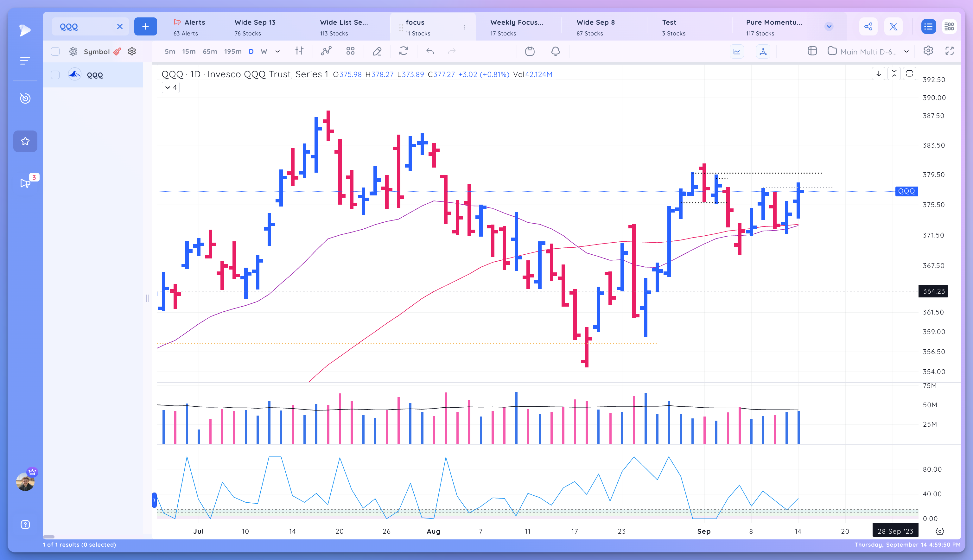Image resolution: width=973 pixels, height=560 pixels.
Task: Select the 5m timeframe
Action: point(169,52)
